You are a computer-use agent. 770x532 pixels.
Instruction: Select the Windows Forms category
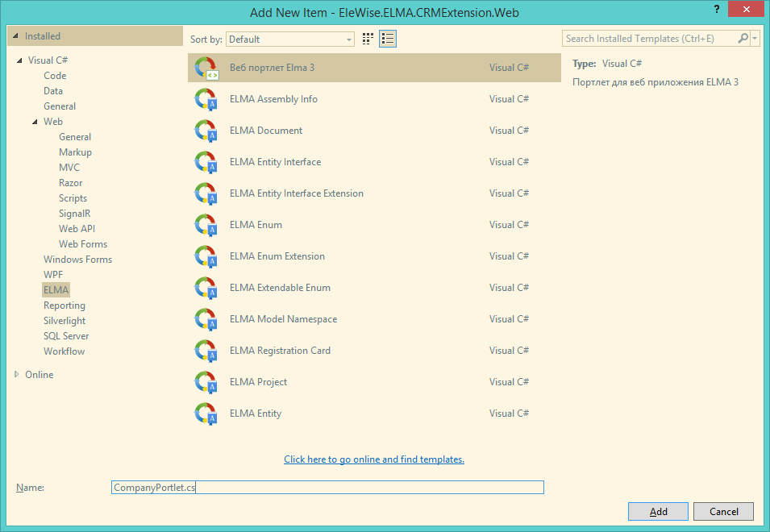click(x=77, y=260)
